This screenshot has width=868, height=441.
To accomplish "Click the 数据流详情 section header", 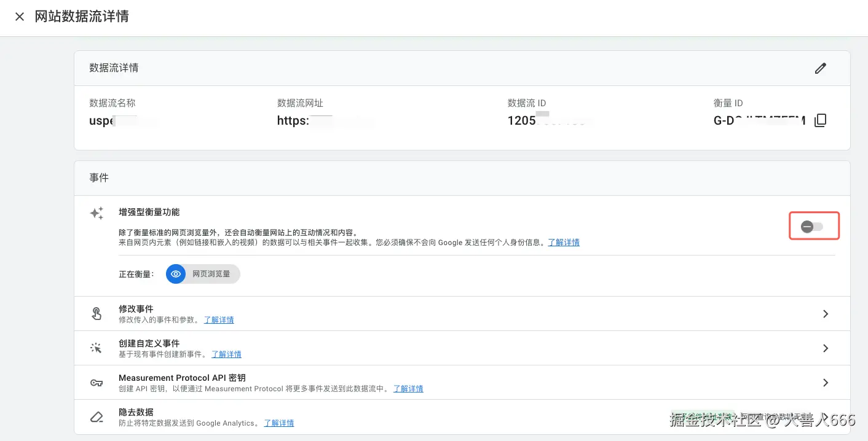I will click(114, 68).
